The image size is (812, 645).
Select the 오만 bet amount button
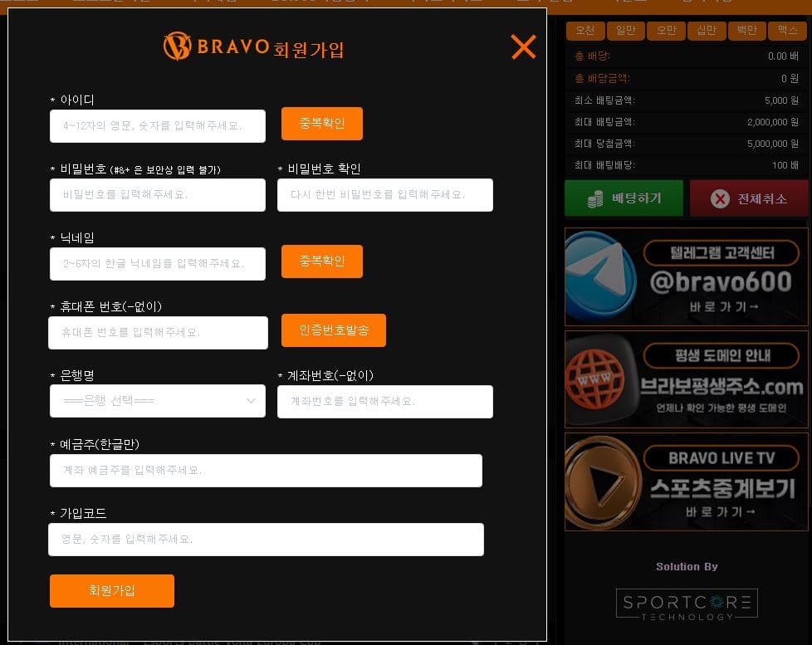tap(666, 31)
